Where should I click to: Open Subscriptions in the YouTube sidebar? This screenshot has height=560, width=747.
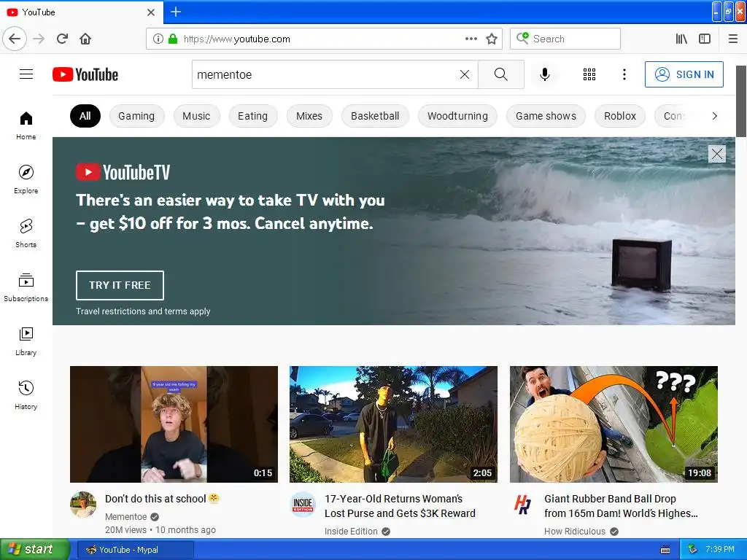(26, 287)
